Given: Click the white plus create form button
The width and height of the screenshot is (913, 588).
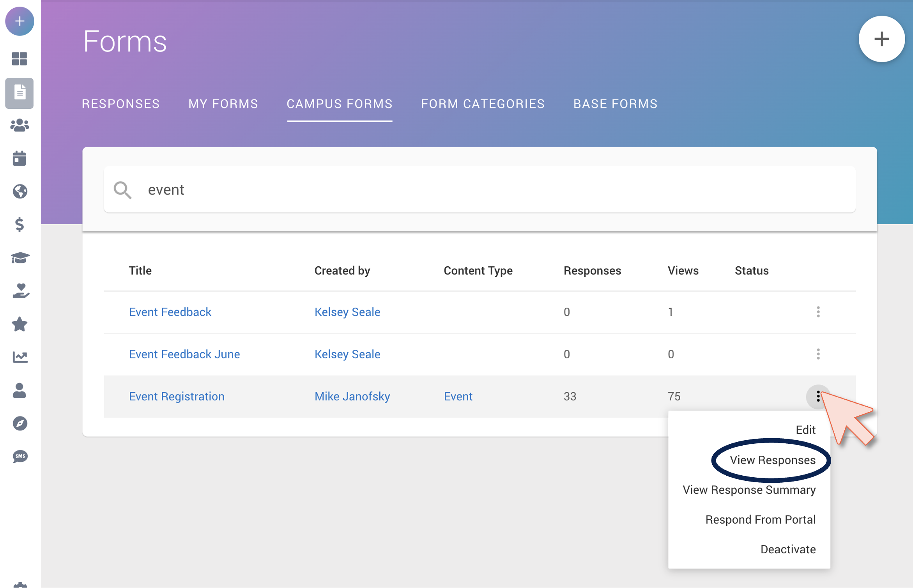Looking at the screenshot, I should tap(881, 39).
